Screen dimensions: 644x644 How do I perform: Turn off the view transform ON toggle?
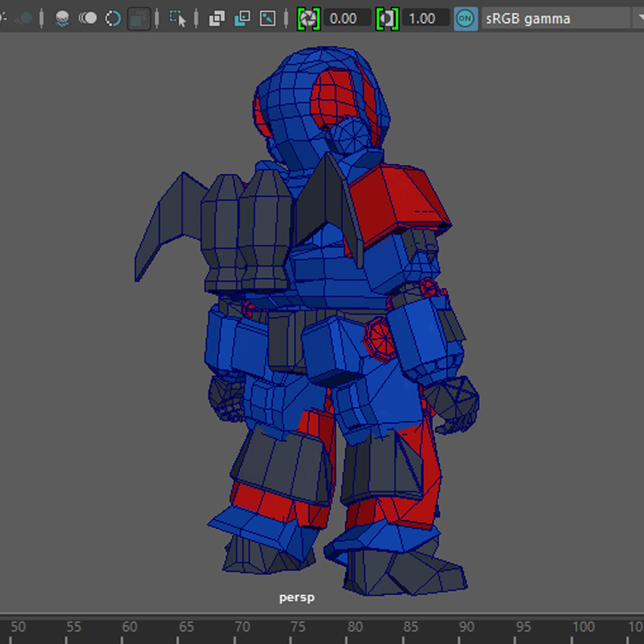tap(465, 18)
